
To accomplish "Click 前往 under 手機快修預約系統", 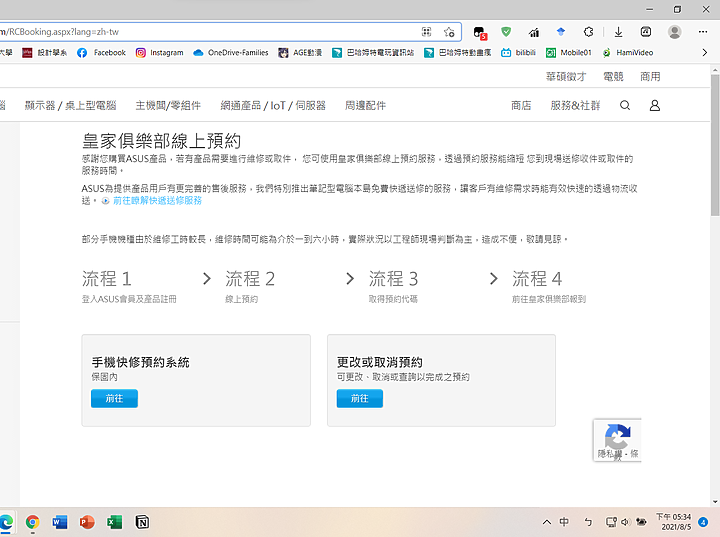I will [114, 398].
